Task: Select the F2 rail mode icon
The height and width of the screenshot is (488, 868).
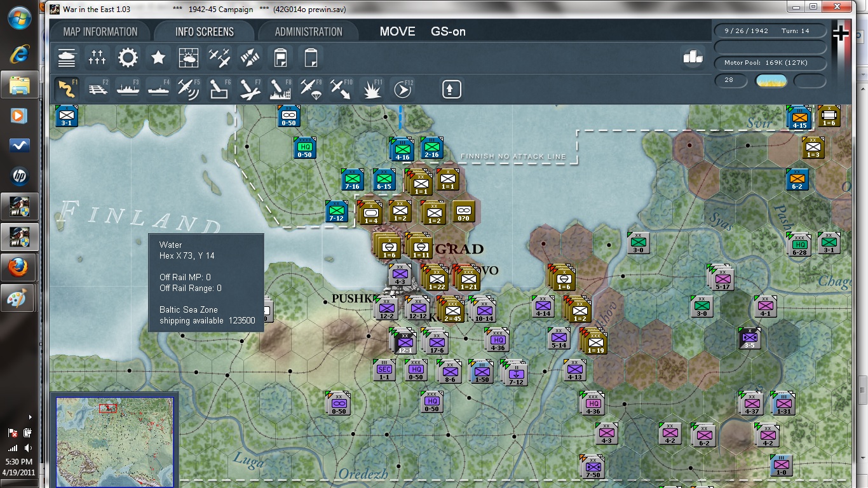Action: click(x=97, y=88)
